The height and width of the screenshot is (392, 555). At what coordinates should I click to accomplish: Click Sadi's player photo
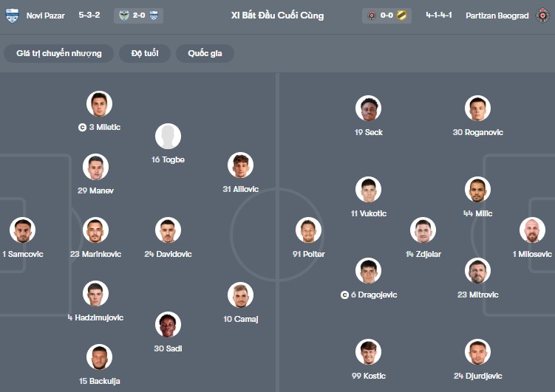(168, 325)
